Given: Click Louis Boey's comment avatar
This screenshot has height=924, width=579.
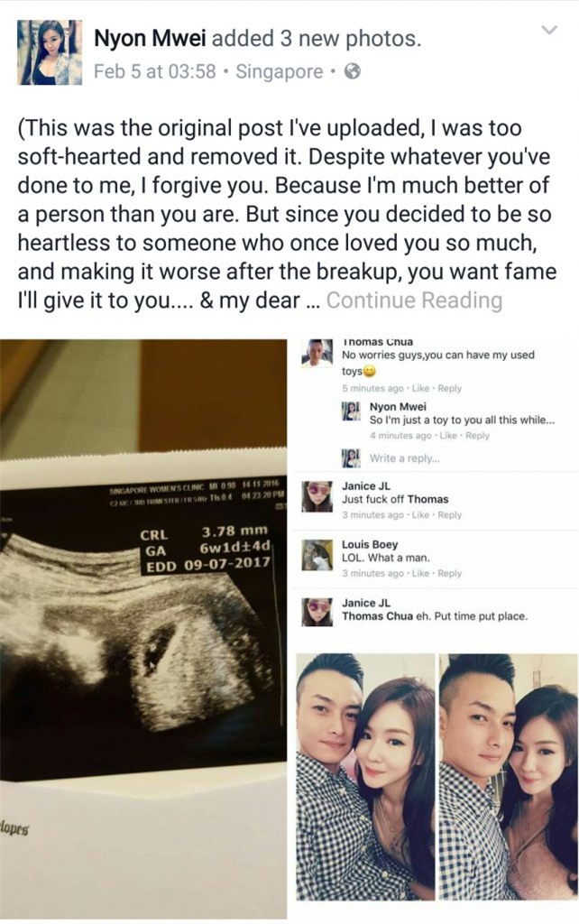Looking at the screenshot, I should [x=317, y=556].
